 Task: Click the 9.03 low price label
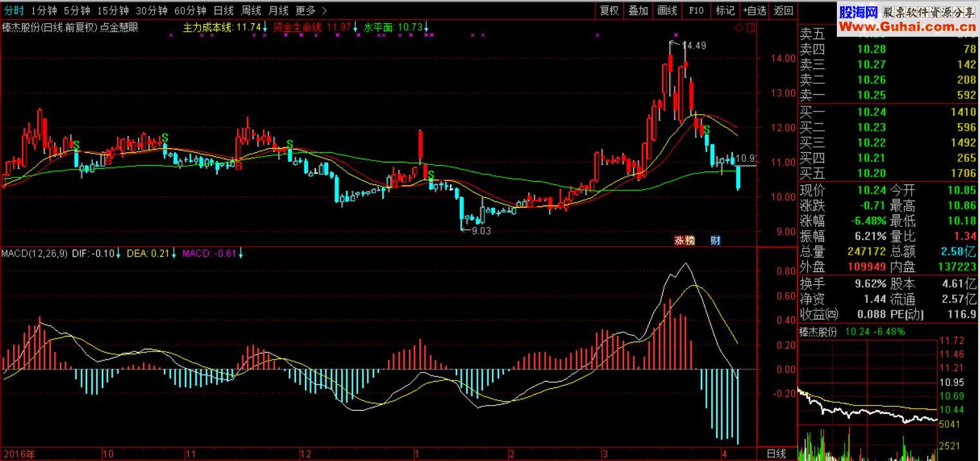coord(482,231)
